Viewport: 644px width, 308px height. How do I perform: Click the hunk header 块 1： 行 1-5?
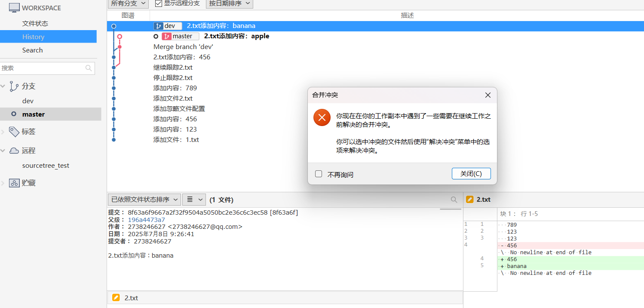[x=519, y=214]
